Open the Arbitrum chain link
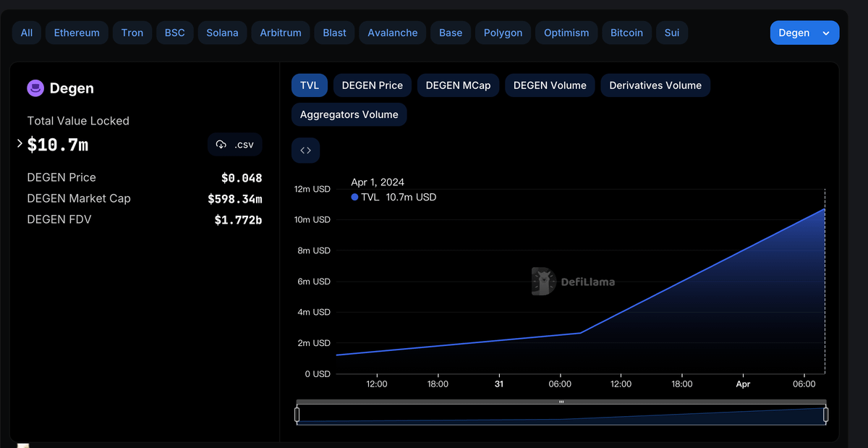The width and height of the screenshot is (868, 448). pos(281,33)
